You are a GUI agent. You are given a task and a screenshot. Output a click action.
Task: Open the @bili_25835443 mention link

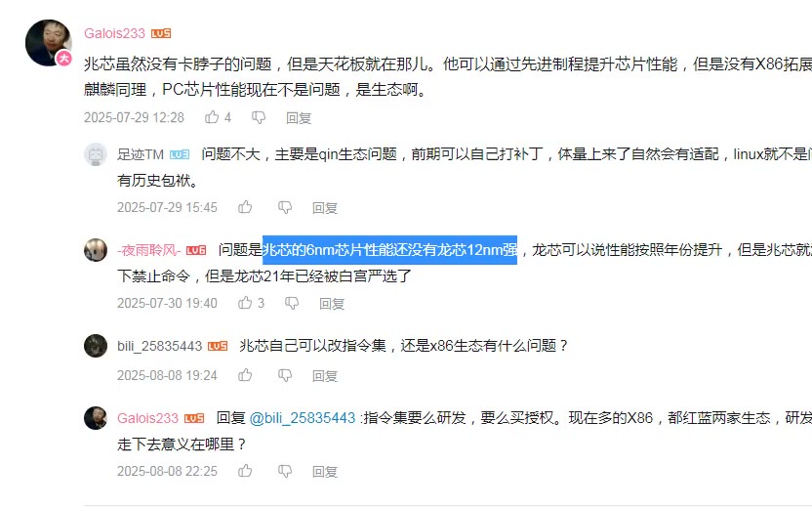tap(303, 418)
